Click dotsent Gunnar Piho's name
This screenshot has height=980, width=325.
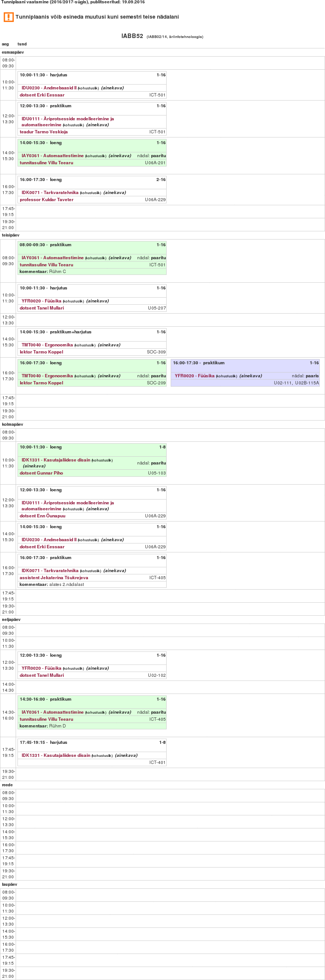coord(41,473)
